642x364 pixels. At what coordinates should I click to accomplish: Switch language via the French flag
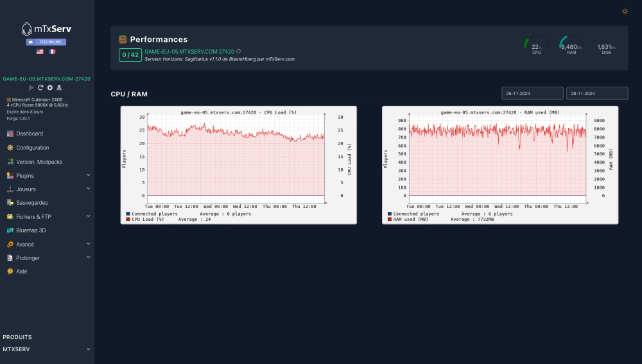pyautogui.click(x=52, y=51)
